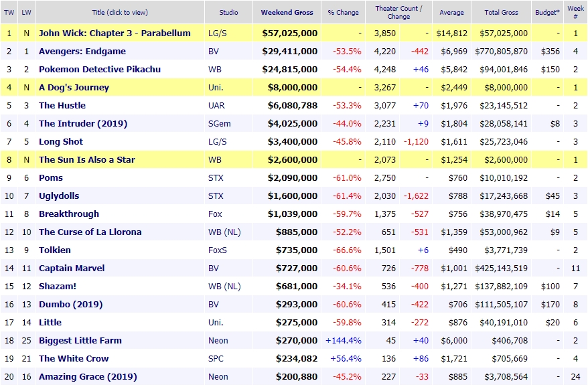Click the $14,812 average value
Image resolution: width=588 pixels, height=387 pixels.
coord(452,33)
